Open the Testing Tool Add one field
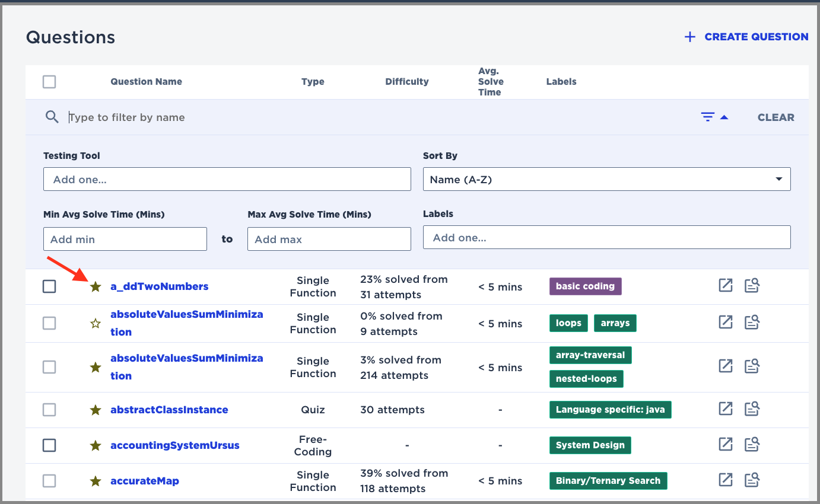 pyautogui.click(x=227, y=178)
